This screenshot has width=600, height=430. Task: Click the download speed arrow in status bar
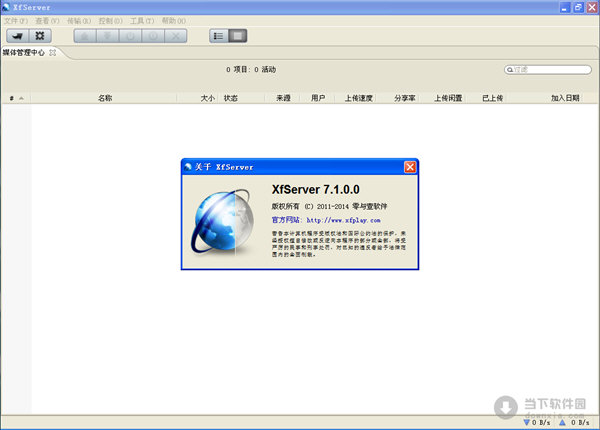527,422
